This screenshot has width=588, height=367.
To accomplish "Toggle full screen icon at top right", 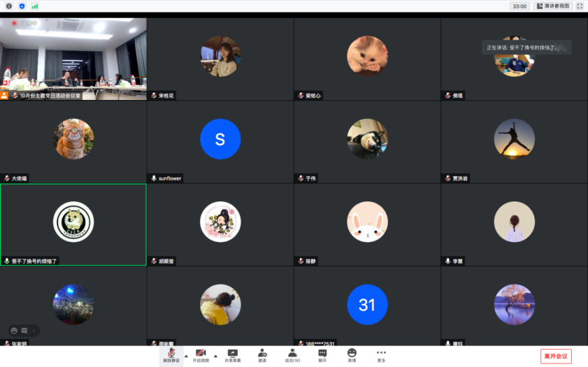I will click(x=580, y=6).
